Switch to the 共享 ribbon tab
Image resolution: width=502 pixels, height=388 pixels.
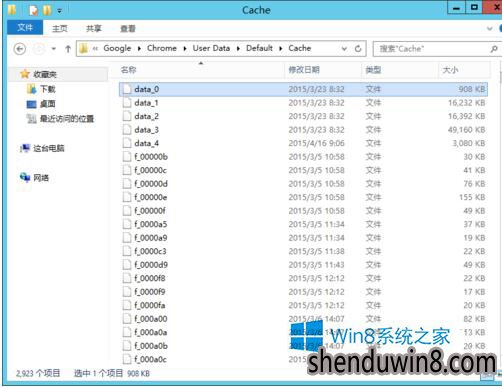click(93, 29)
